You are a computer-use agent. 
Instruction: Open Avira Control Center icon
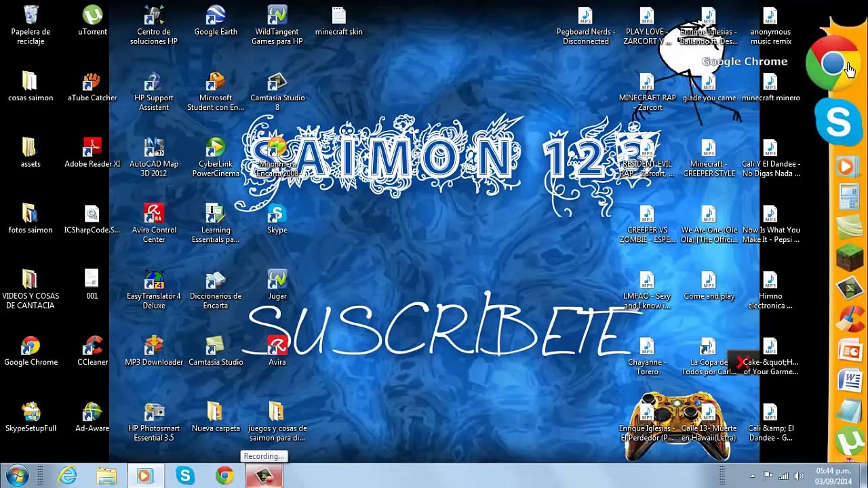click(154, 223)
